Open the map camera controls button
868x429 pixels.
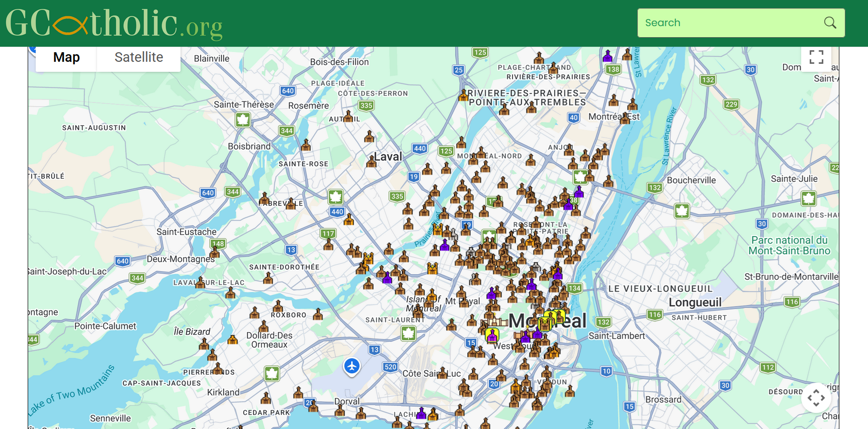tap(816, 398)
